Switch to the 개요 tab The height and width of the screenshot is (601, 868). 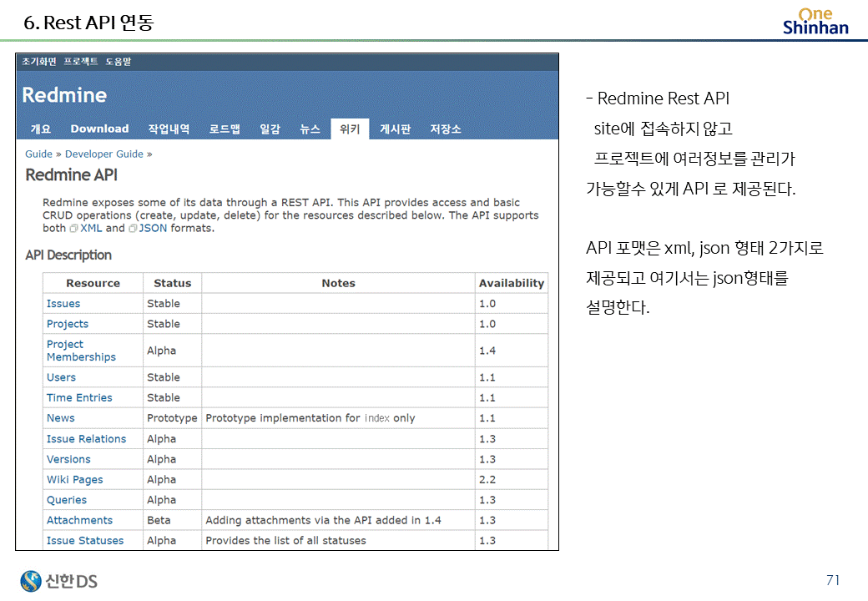(41, 129)
